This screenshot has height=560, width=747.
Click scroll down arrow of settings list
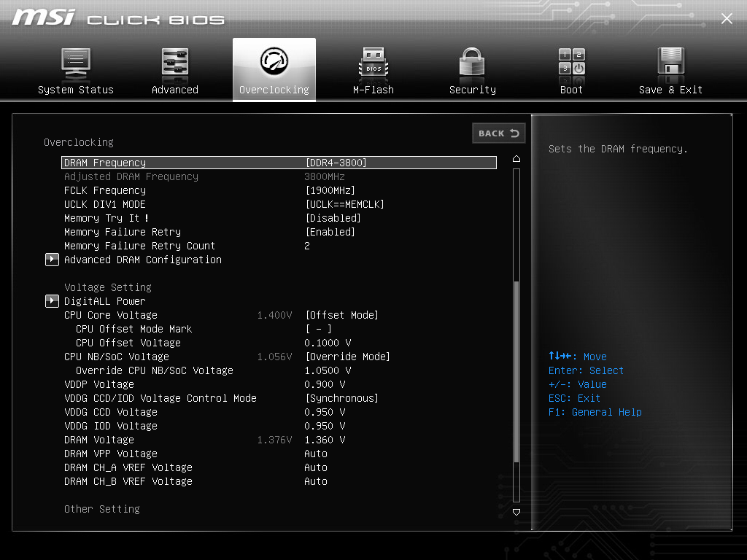[x=516, y=512]
